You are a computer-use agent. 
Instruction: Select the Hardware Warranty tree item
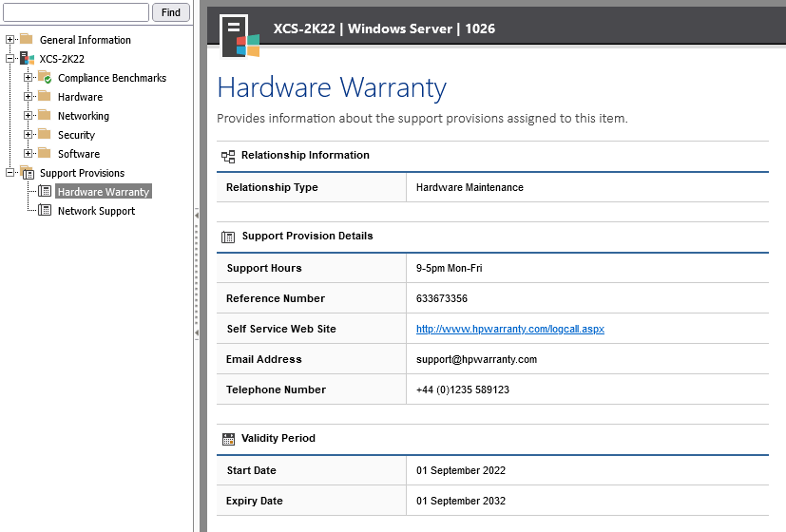click(104, 192)
